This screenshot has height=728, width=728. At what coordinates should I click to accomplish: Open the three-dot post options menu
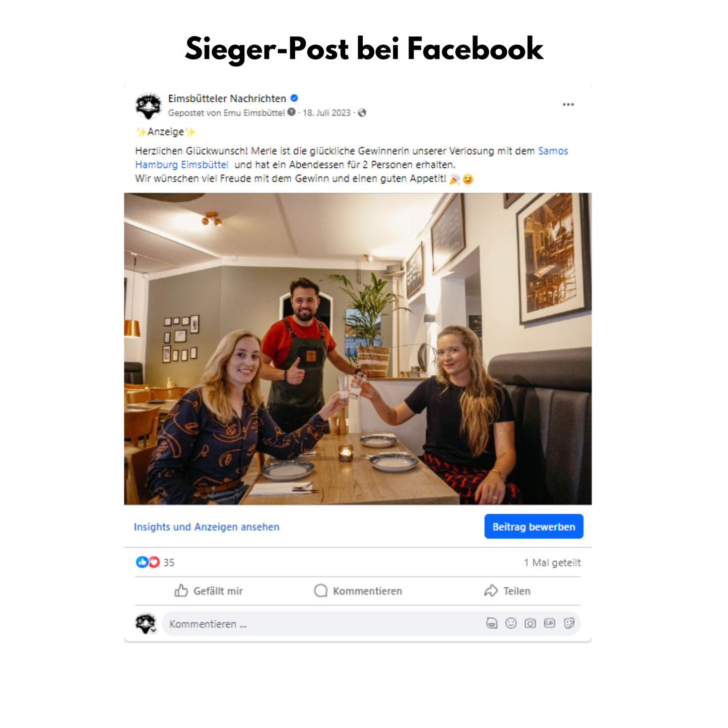point(568,104)
